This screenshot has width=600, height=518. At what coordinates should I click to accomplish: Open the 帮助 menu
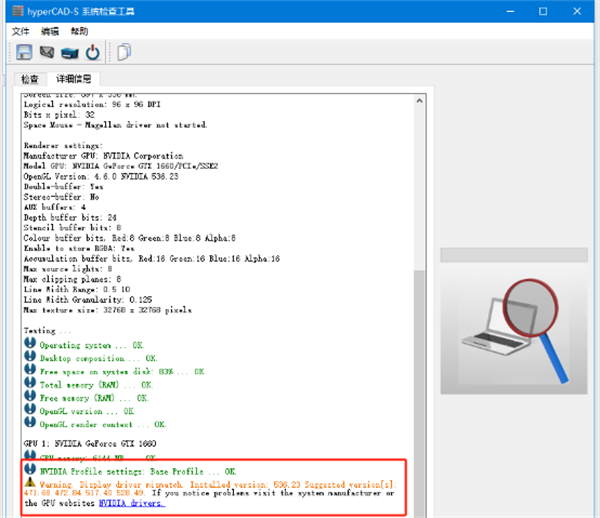[x=79, y=31]
